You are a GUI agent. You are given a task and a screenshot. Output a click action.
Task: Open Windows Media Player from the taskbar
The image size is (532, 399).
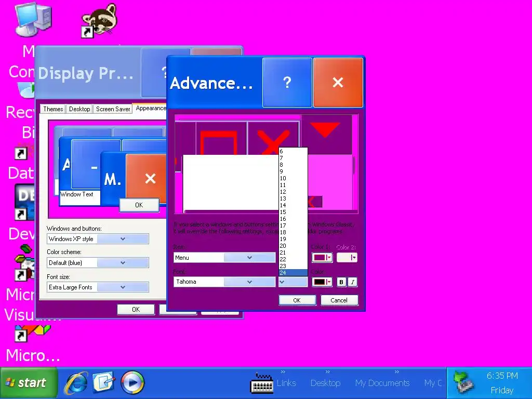(132, 383)
